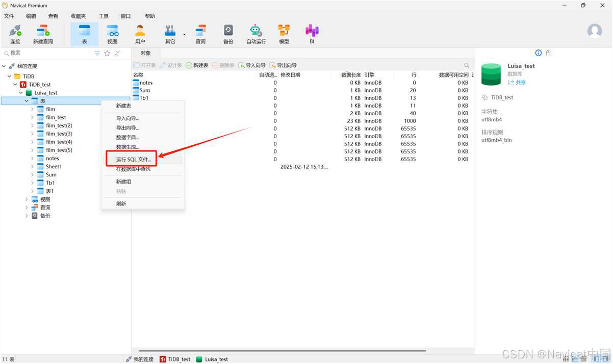
Task: Open the BI toolbar icon
Action: (x=312, y=34)
